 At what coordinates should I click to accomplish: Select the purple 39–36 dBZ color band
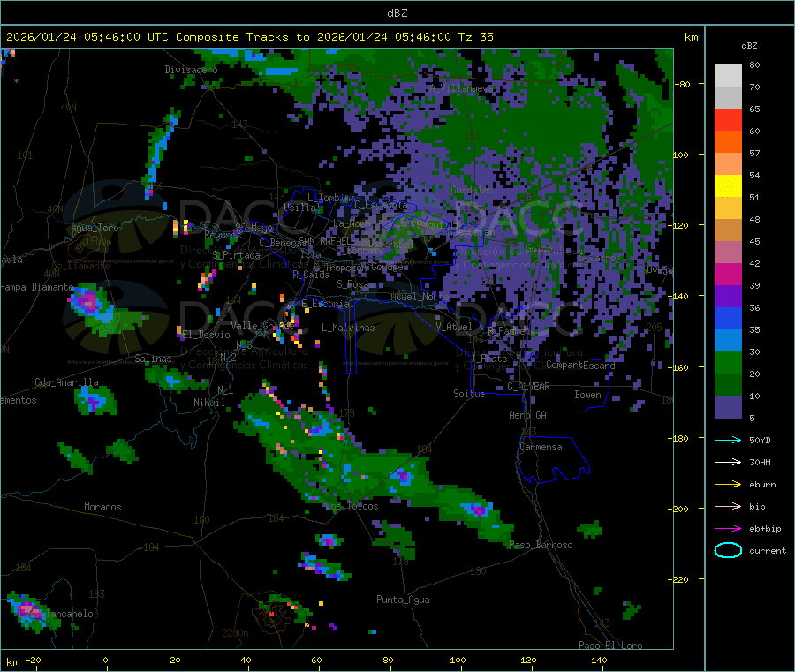pyautogui.click(x=728, y=297)
